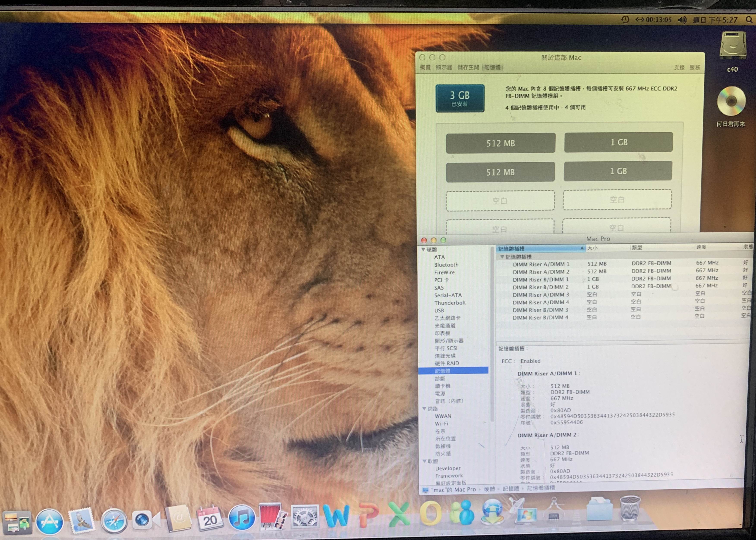The image size is (756, 540).
Task: Collapse the 硬體 section in the sidebar
Action: point(423,249)
